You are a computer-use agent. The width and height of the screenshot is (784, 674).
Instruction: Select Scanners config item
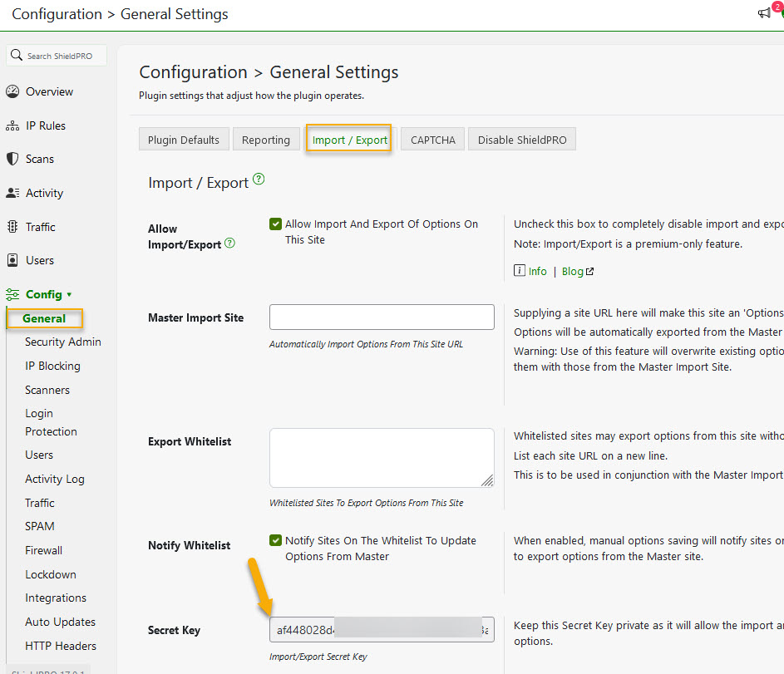47,390
